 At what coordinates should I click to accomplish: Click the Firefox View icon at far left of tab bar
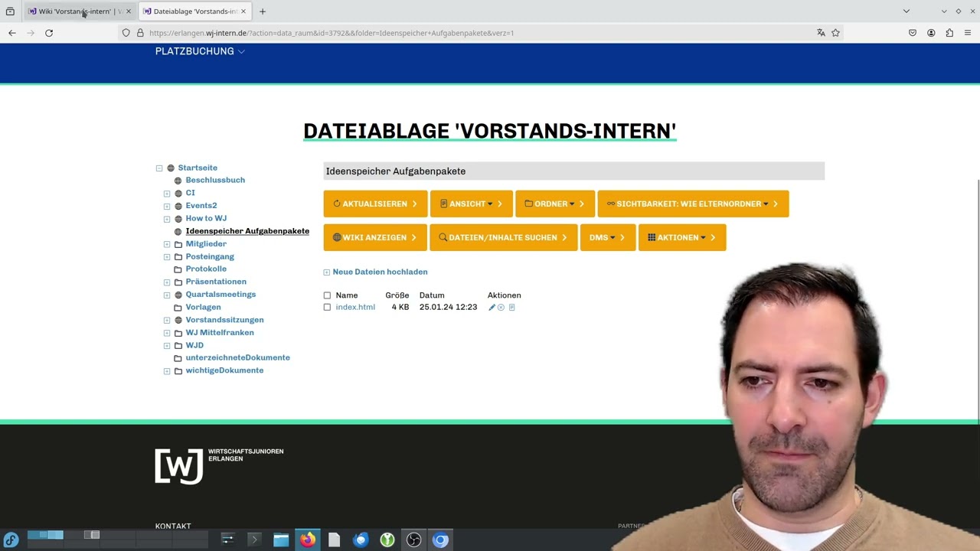(x=10, y=11)
